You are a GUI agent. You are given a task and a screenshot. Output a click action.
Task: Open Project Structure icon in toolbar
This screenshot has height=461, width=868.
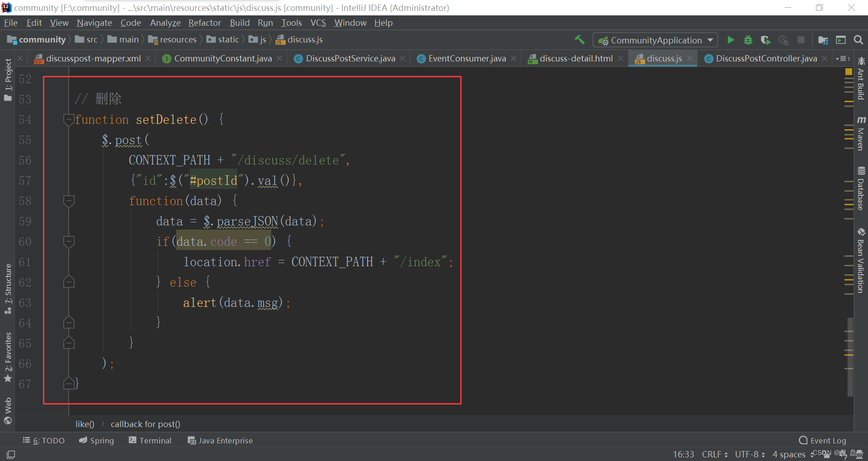[823, 40]
